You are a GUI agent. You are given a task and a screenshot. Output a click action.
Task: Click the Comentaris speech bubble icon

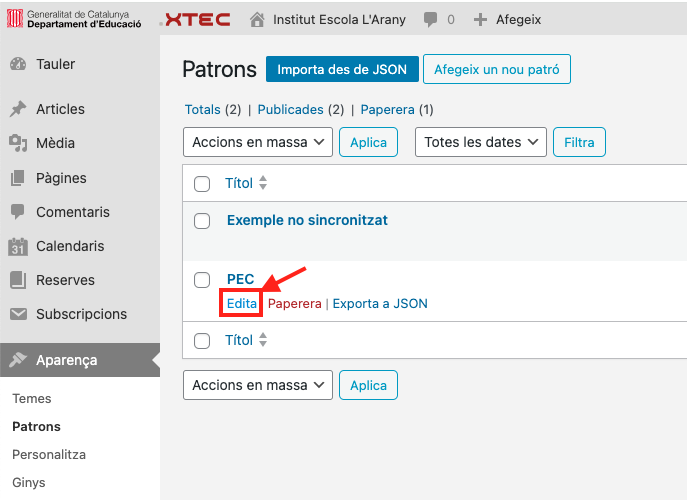pos(18,212)
